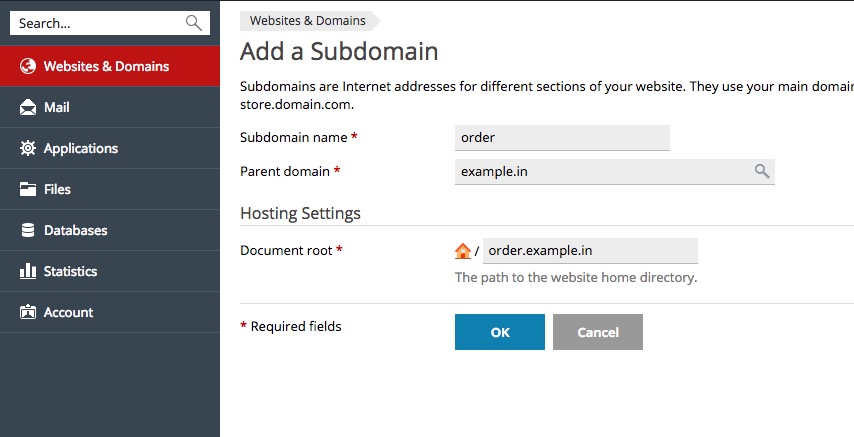
Task: Click the Files folder icon
Action: pyautogui.click(x=28, y=189)
